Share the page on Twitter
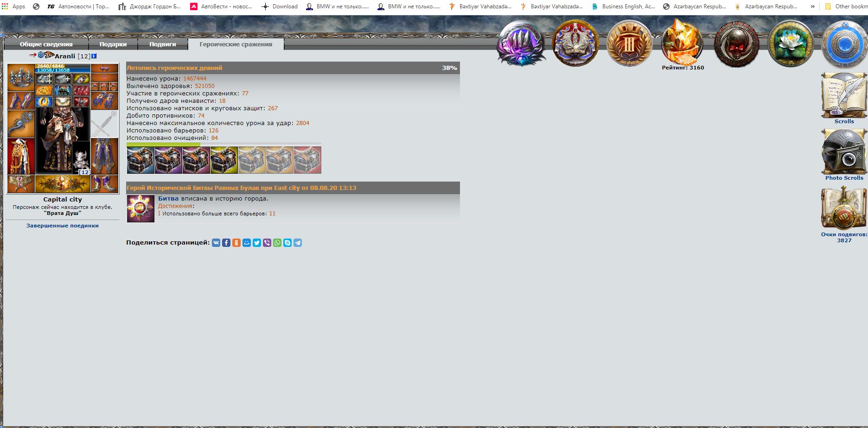The image size is (868, 428). [x=257, y=243]
